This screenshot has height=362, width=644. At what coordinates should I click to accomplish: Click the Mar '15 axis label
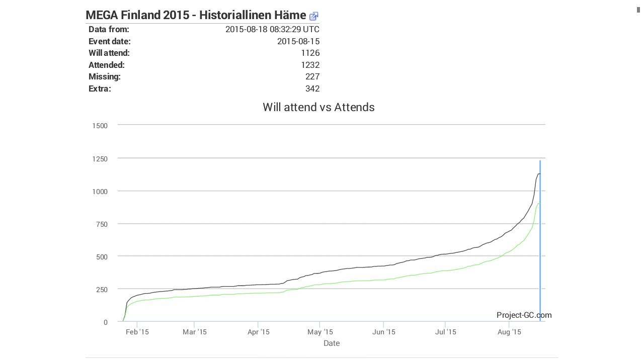[x=195, y=332]
